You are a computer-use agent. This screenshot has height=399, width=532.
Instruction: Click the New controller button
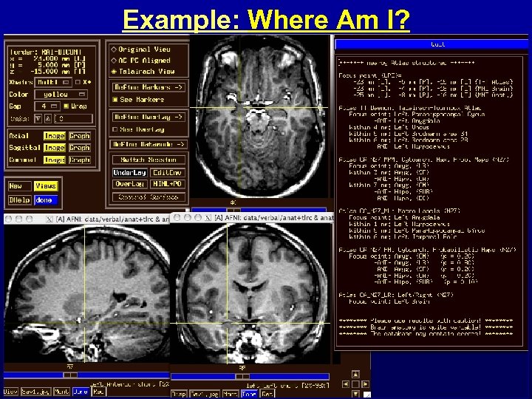(19, 186)
